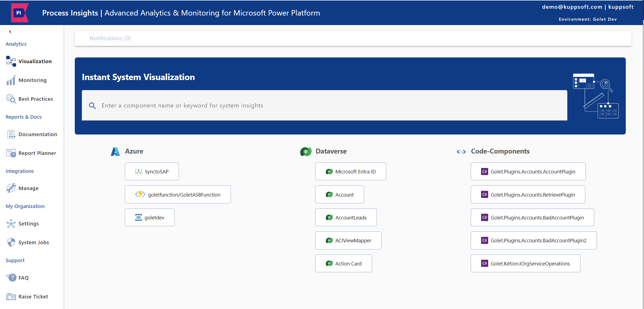This screenshot has width=644, height=309.
Task: Collapse the sidebar with the back chevron
Action: tap(10, 32)
